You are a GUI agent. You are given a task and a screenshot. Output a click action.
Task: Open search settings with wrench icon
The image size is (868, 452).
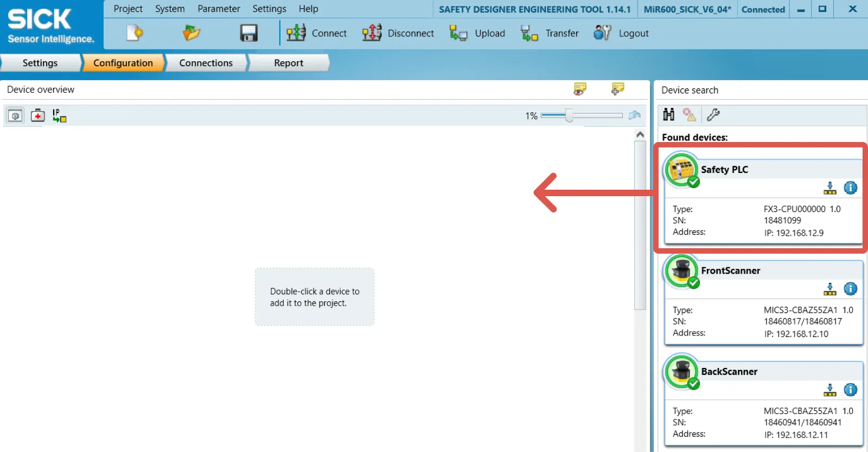coord(713,114)
